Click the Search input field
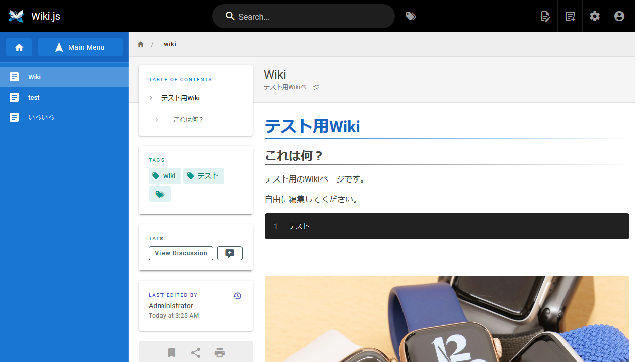The image size is (644, 362). (303, 16)
